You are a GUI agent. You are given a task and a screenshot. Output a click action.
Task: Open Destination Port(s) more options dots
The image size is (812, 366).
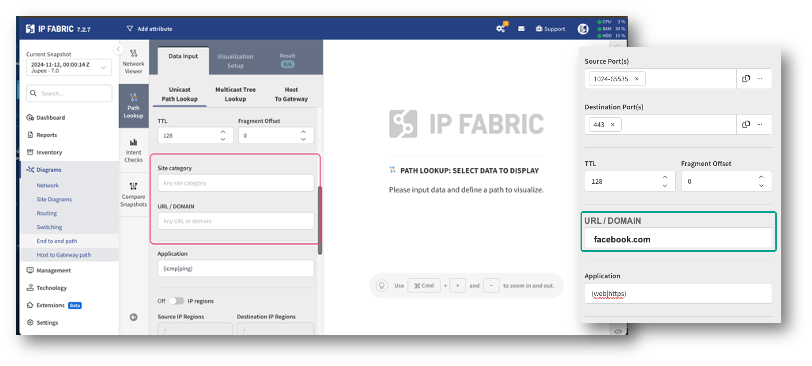[x=760, y=125]
